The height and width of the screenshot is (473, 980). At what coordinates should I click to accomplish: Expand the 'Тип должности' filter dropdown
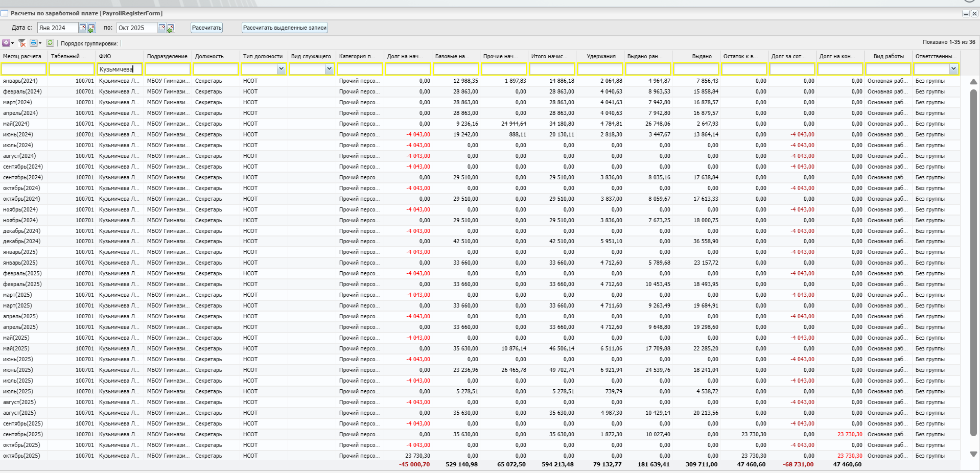[x=281, y=69]
